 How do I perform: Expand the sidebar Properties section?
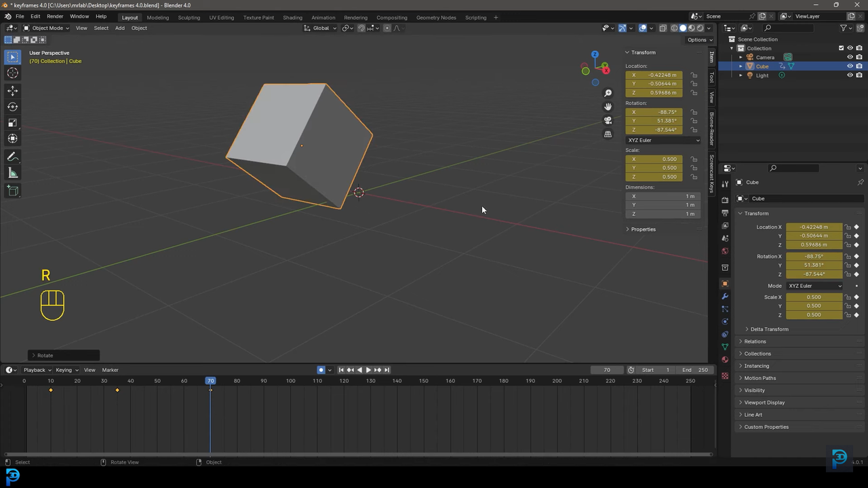(643, 229)
